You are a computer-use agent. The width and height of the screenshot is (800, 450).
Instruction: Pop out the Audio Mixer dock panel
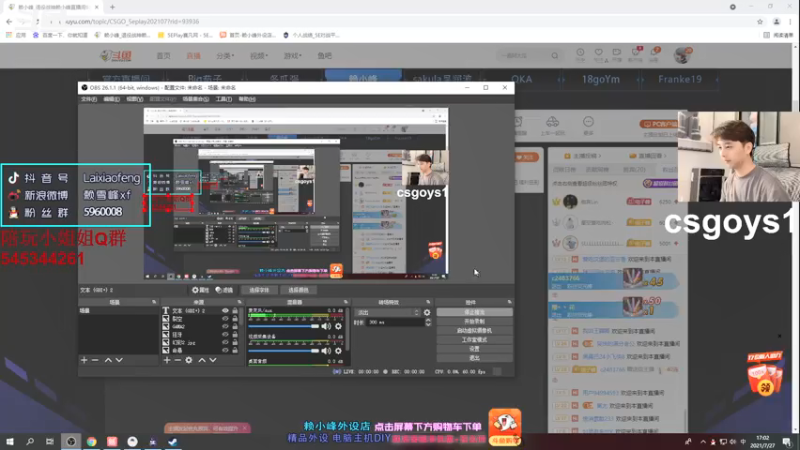[345, 302]
